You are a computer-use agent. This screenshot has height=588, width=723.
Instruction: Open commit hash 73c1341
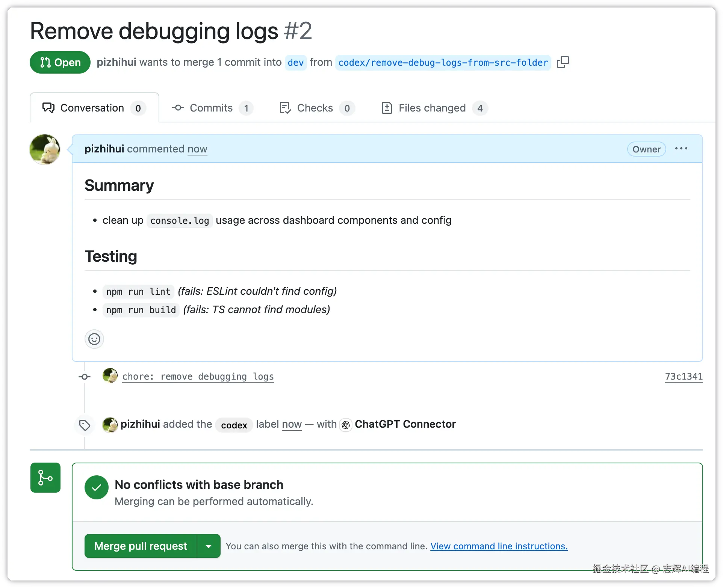(684, 376)
